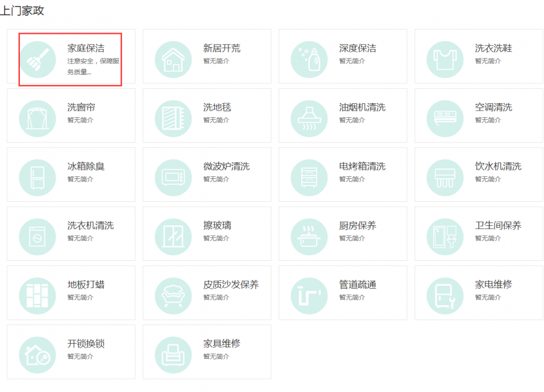Choose the 家电维修 title text
Screen dimensions: 544x392
click(x=494, y=284)
